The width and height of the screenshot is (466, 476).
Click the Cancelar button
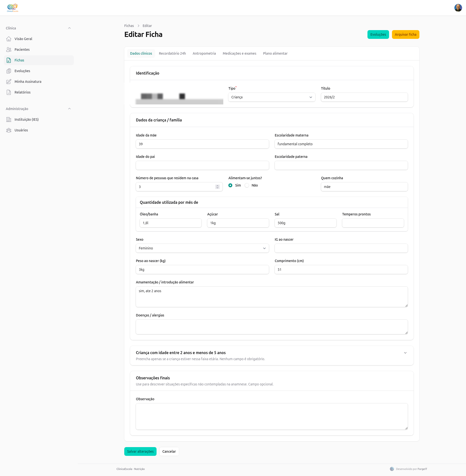pyautogui.click(x=169, y=451)
